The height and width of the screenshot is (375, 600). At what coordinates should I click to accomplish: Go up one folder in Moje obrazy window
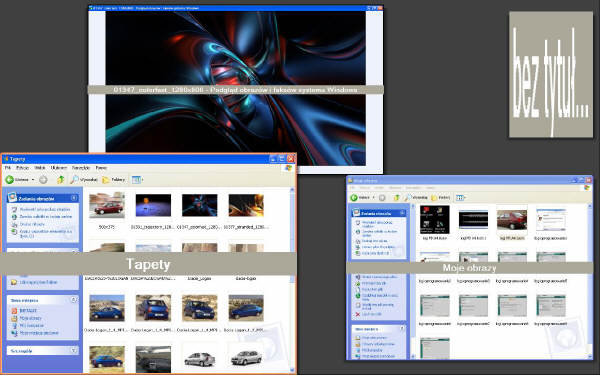[396, 197]
